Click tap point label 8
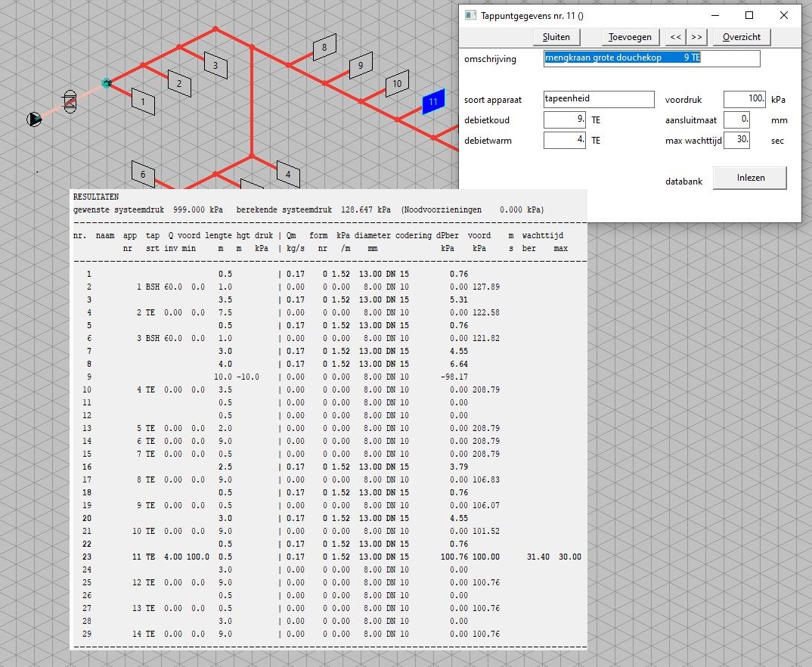The image size is (812, 667). [324, 48]
